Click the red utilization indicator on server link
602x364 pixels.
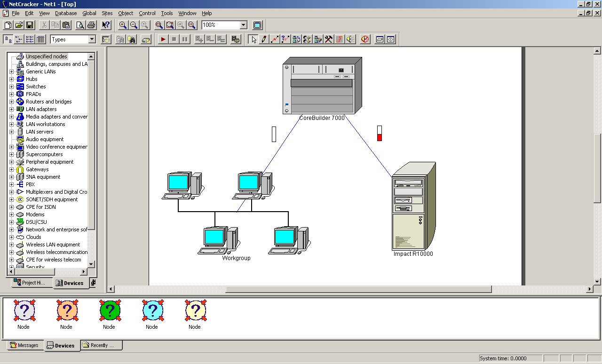(x=380, y=133)
